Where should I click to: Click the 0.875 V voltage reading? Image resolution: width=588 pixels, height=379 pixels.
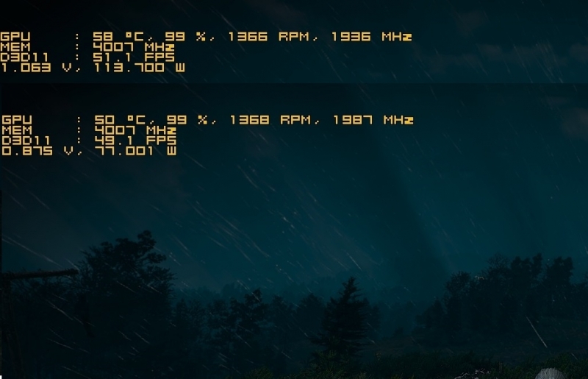click(x=37, y=151)
